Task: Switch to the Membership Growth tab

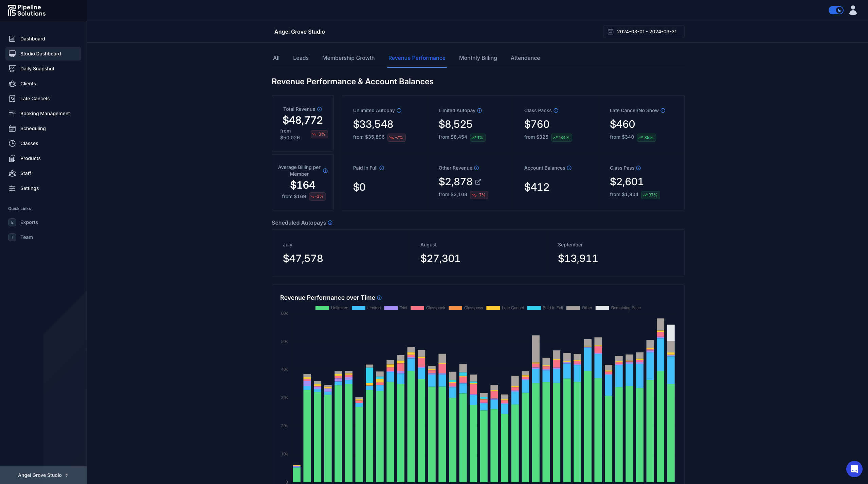Action: 348,58
